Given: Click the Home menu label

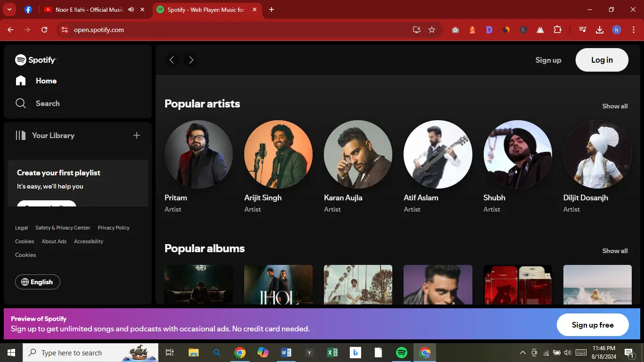Looking at the screenshot, I should tap(46, 81).
